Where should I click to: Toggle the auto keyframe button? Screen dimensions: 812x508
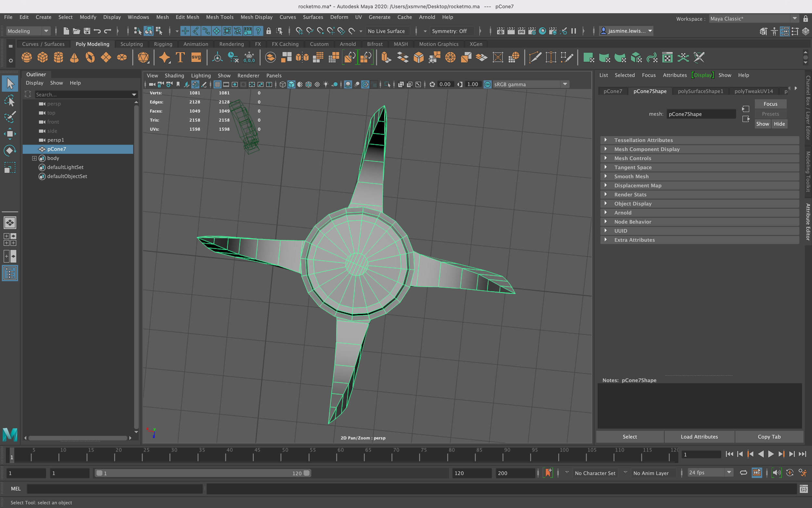pos(548,473)
